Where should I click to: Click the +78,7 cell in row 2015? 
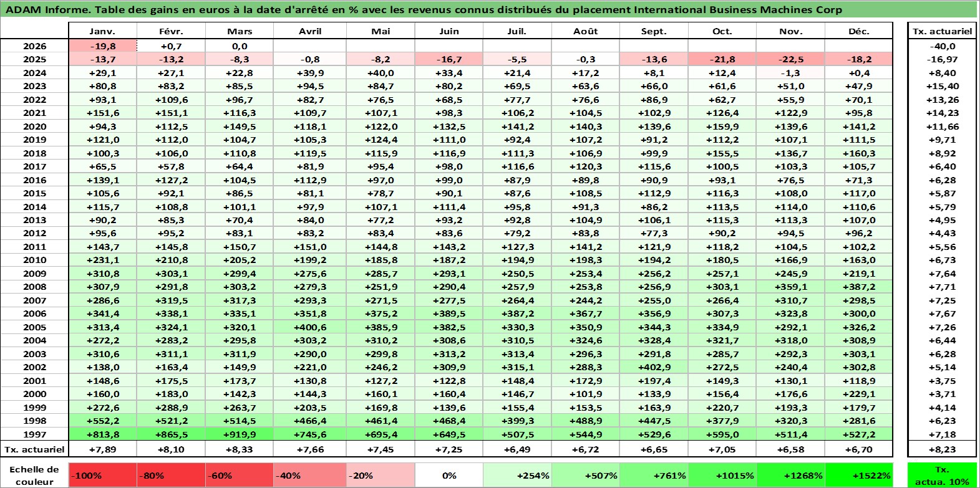[381, 193]
